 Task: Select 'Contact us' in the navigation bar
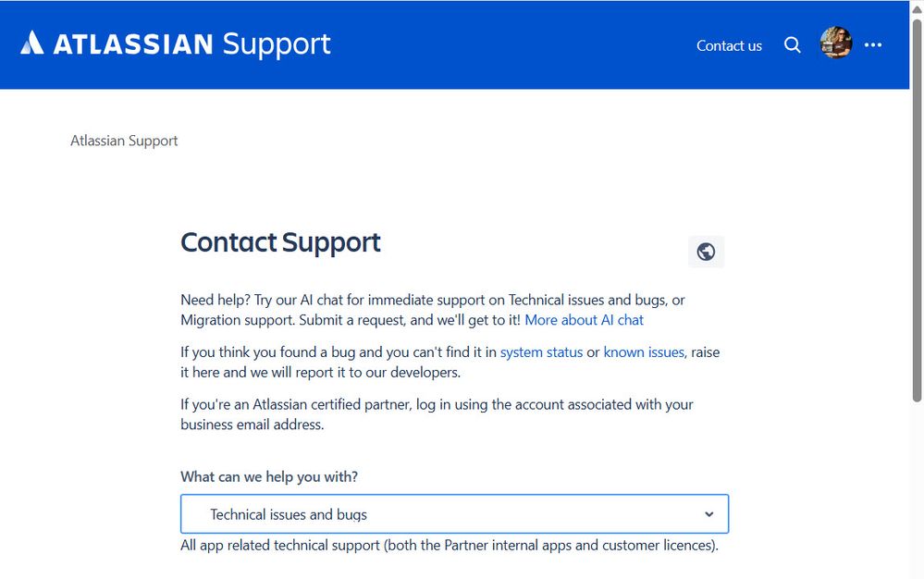[729, 45]
